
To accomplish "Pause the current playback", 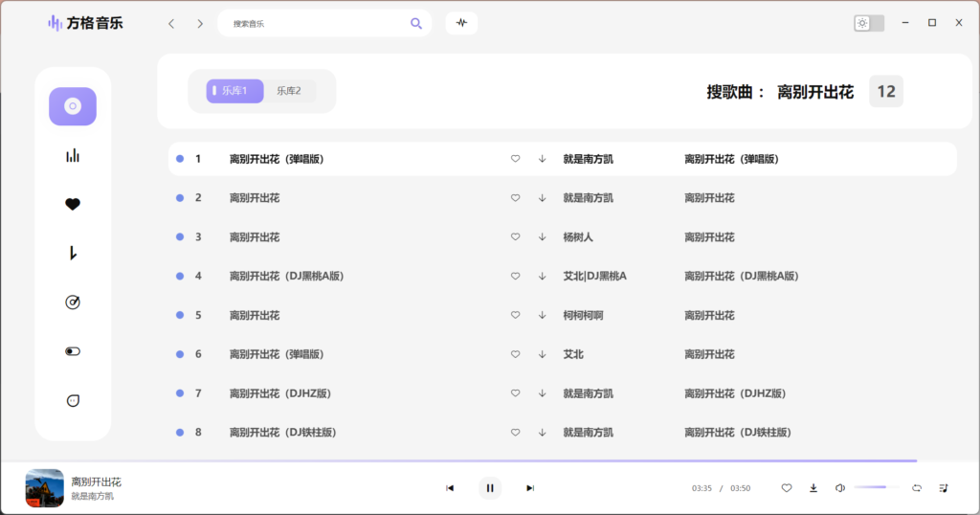I will (490, 488).
